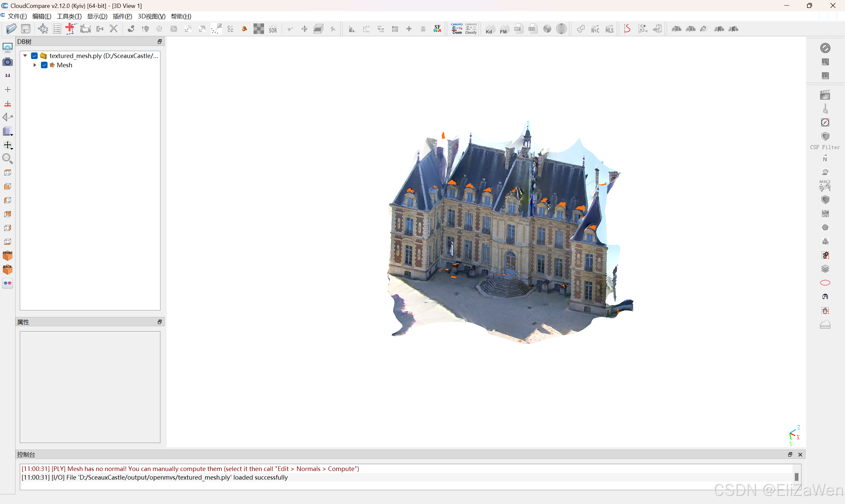Image resolution: width=845 pixels, height=504 pixels.
Task: Click the delete X toolbar icon
Action: point(114,29)
